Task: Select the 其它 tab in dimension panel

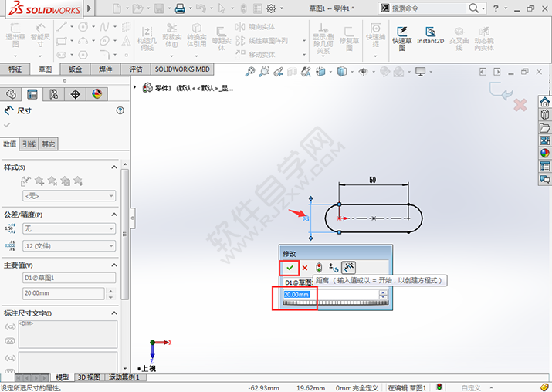Action: (x=48, y=144)
